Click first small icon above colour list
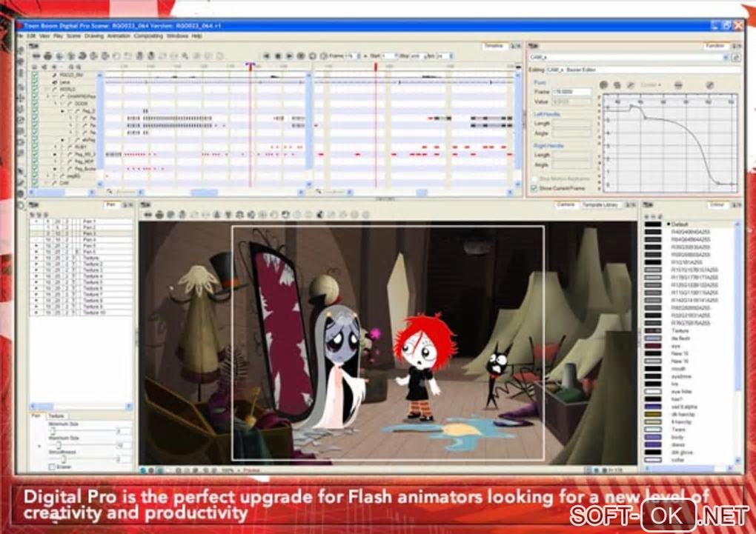 [x=647, y=216]
